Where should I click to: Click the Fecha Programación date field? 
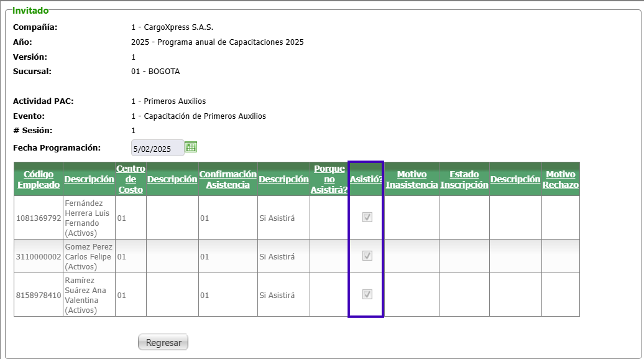click(158, 148)
